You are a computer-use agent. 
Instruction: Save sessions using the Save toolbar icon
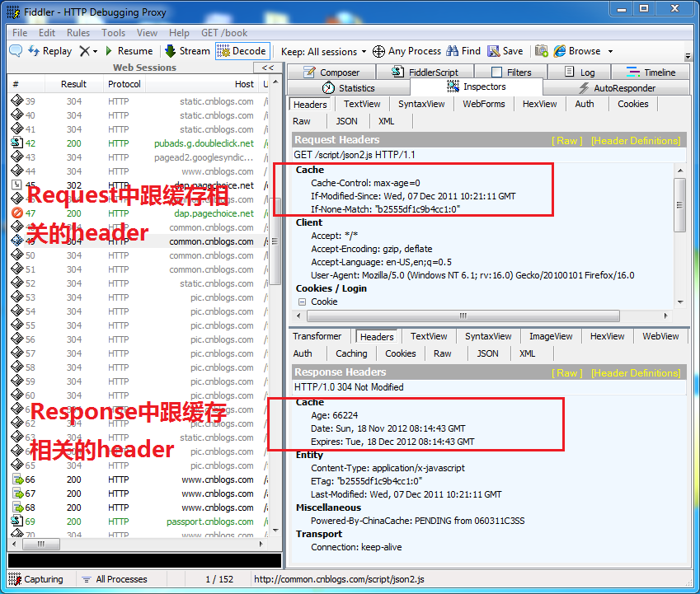505,51
